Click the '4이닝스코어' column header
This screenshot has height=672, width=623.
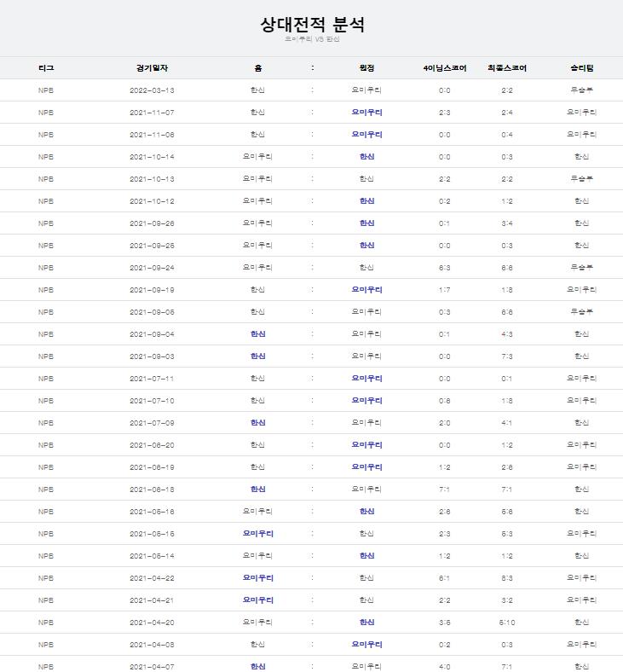(x=444, y=68)
